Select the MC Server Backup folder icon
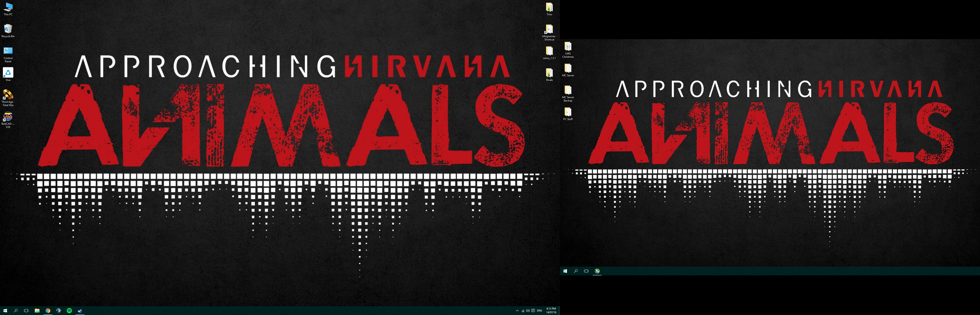 pos(568,94)
